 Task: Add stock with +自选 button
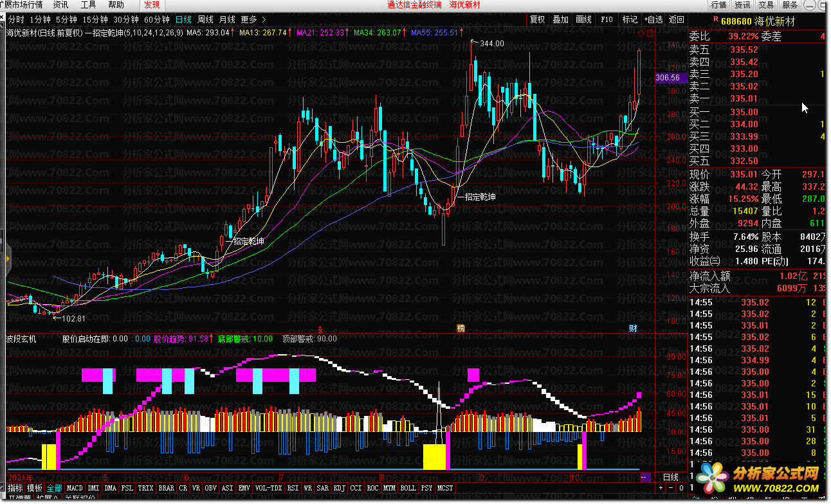point(653,19)
